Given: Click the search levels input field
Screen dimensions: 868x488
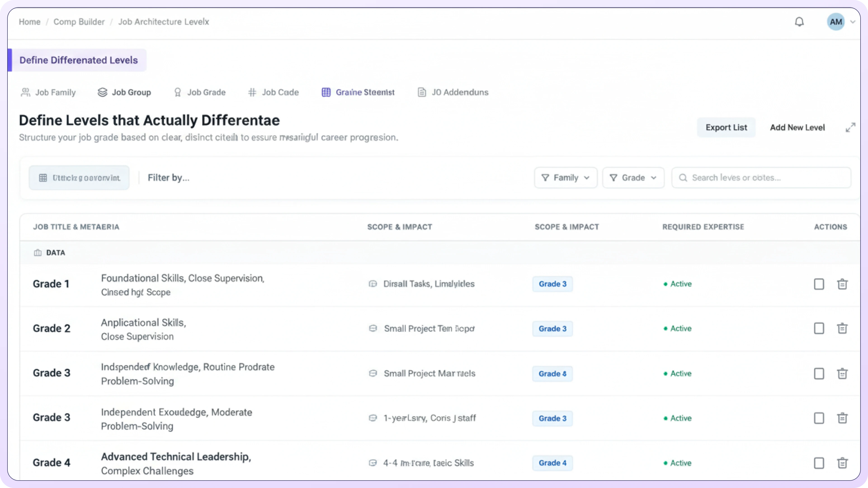Looking at the screenshot, I should pos(762,178).
